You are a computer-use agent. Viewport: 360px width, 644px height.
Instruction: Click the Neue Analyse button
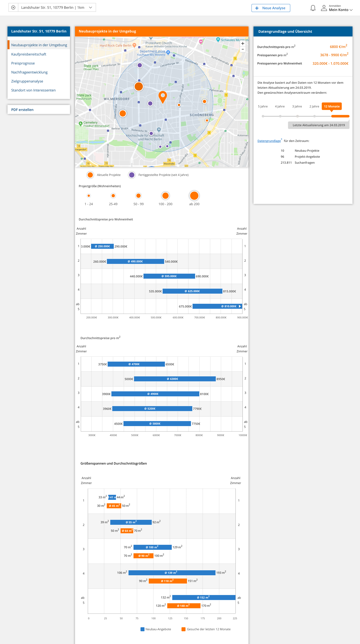[271, 8]
